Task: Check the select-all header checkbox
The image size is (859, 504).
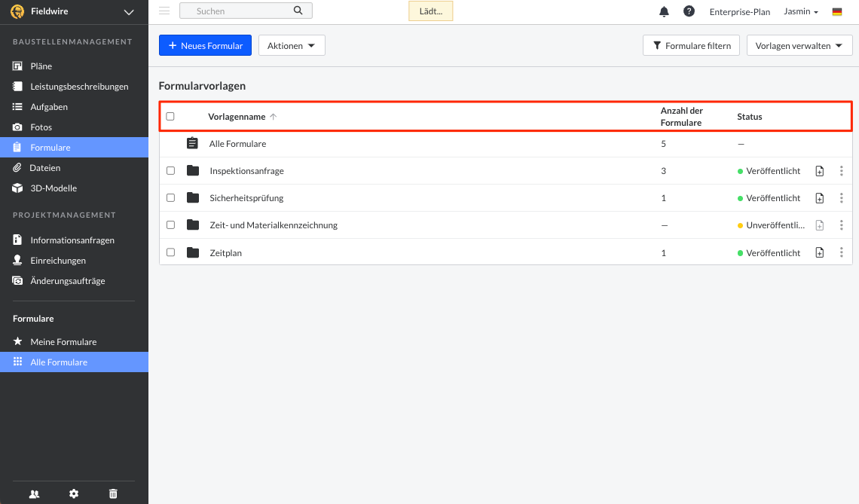Action: pos(170,117)
